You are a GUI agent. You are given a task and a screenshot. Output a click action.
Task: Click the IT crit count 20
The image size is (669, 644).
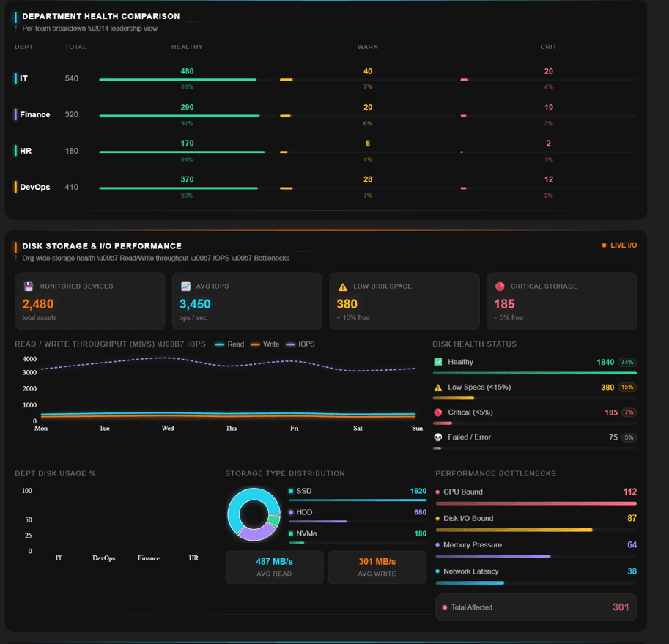coord(549,71)
